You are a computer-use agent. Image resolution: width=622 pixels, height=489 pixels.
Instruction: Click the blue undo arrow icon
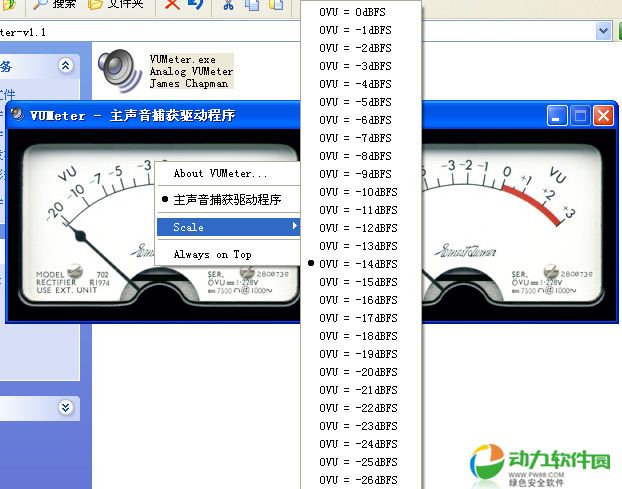(x=196, y=5)
